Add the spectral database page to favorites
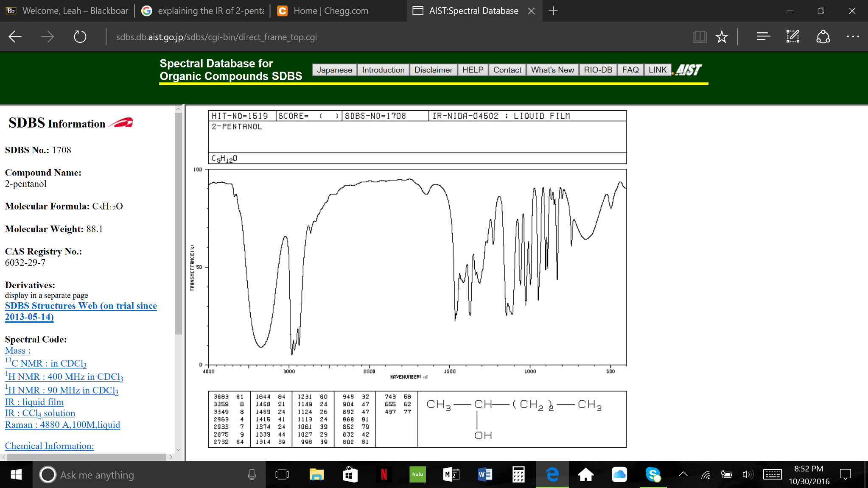868x488 pixels. [721, 37]
